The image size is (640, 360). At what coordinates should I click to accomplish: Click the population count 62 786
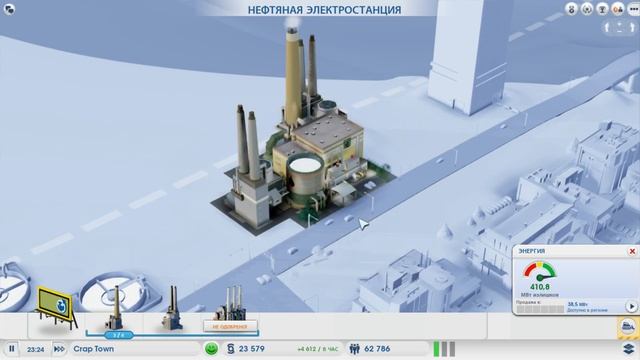point(377,349)
